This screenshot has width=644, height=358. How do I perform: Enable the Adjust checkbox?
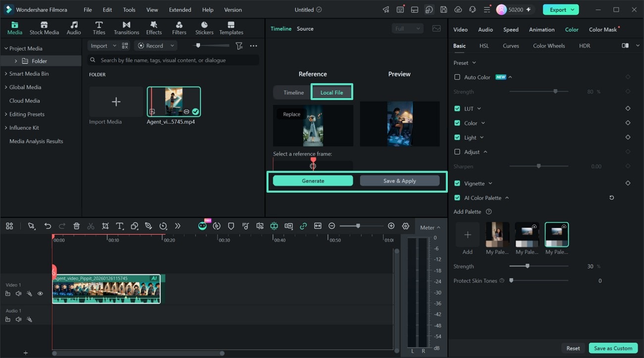point(457,152)
